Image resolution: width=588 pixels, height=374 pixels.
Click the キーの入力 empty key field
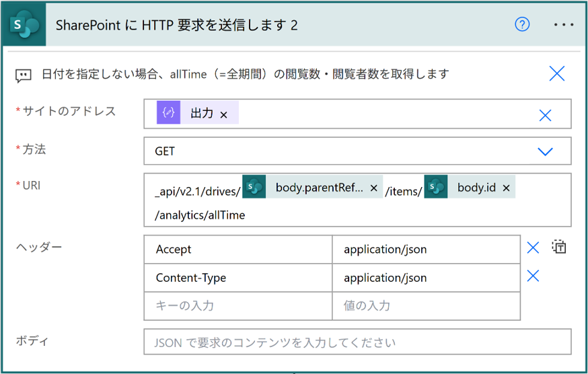pos(237,306)
